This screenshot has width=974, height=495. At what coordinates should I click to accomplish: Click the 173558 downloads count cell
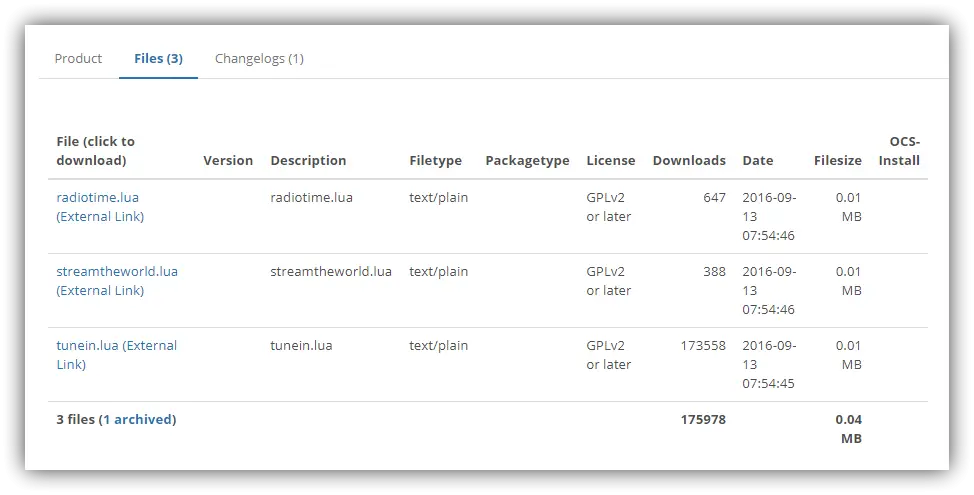(x=702, y=345)
